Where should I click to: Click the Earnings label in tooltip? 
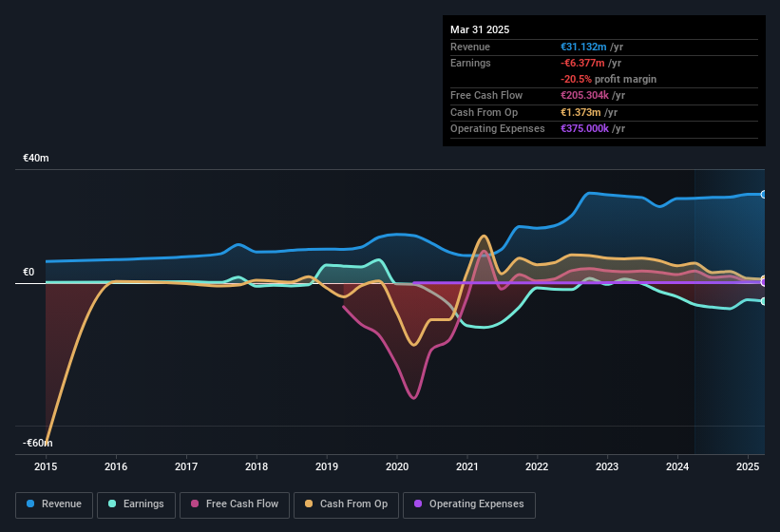[470, 63]
